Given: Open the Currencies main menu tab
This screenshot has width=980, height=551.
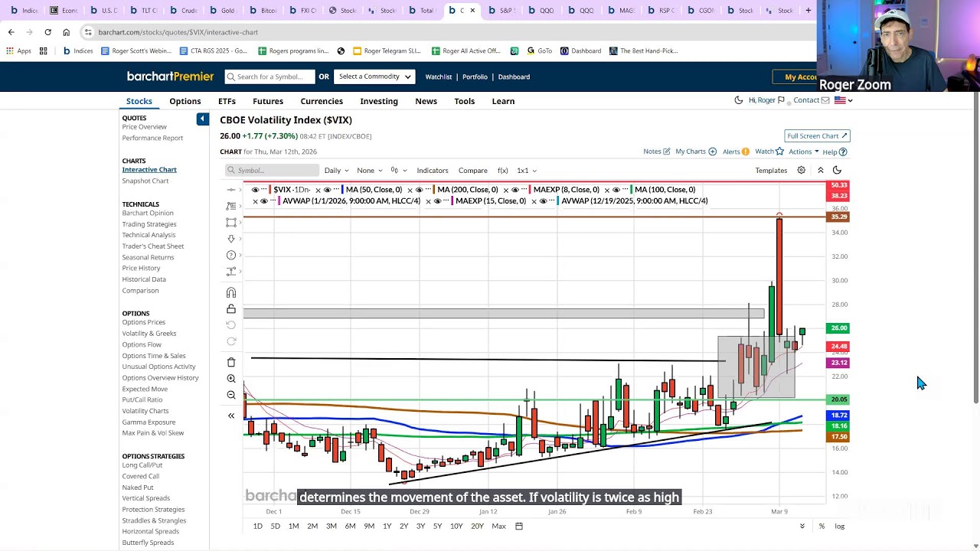Looking at the screenshot, I should pyautogui.click(x=322, y=101).
